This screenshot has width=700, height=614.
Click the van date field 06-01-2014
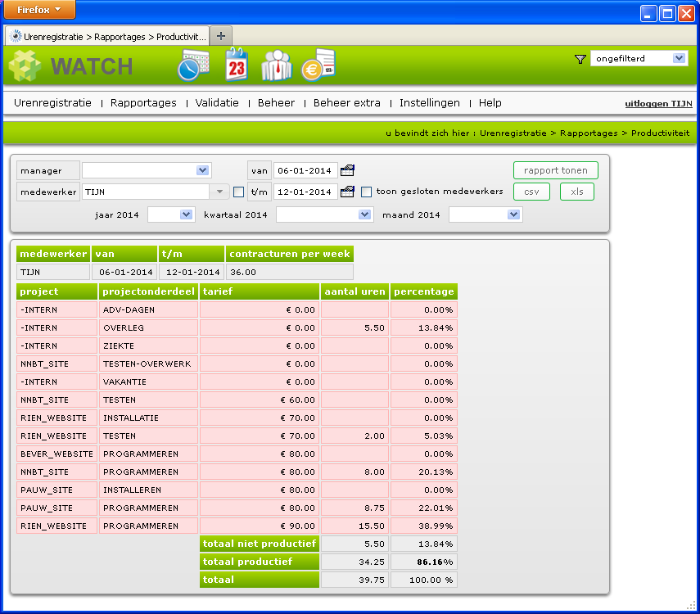pos(305,170)
